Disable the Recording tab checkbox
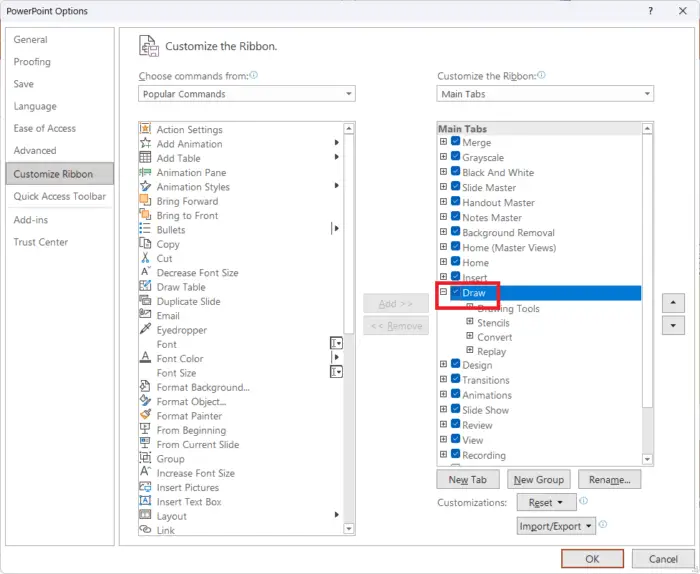The image size is (700, 574). click(x=455, y=454)
